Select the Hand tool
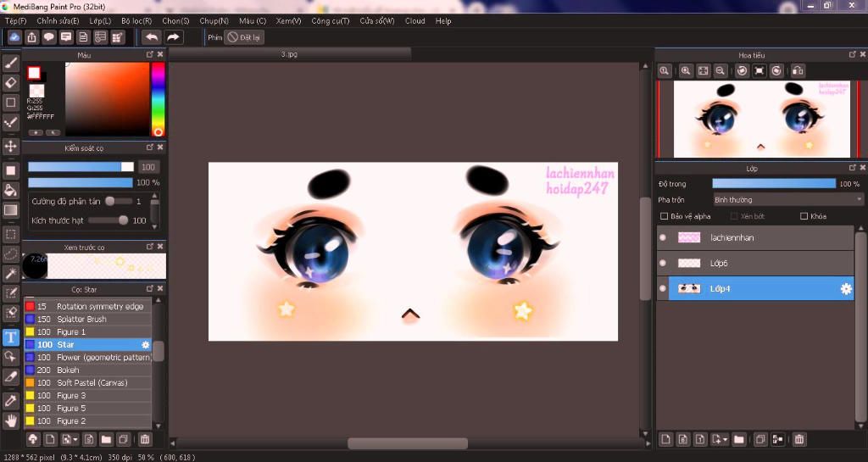The width and height of the screenshot is (868, 462). point(10,420)
